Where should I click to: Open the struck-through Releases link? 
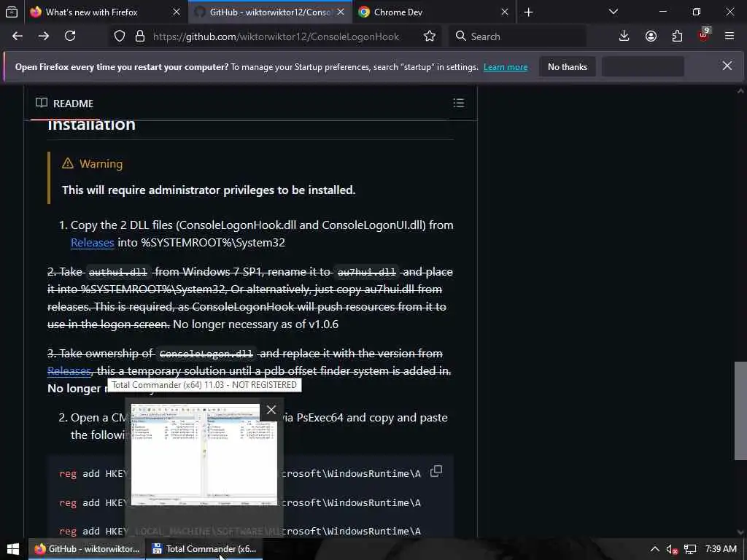click(69, 371)
